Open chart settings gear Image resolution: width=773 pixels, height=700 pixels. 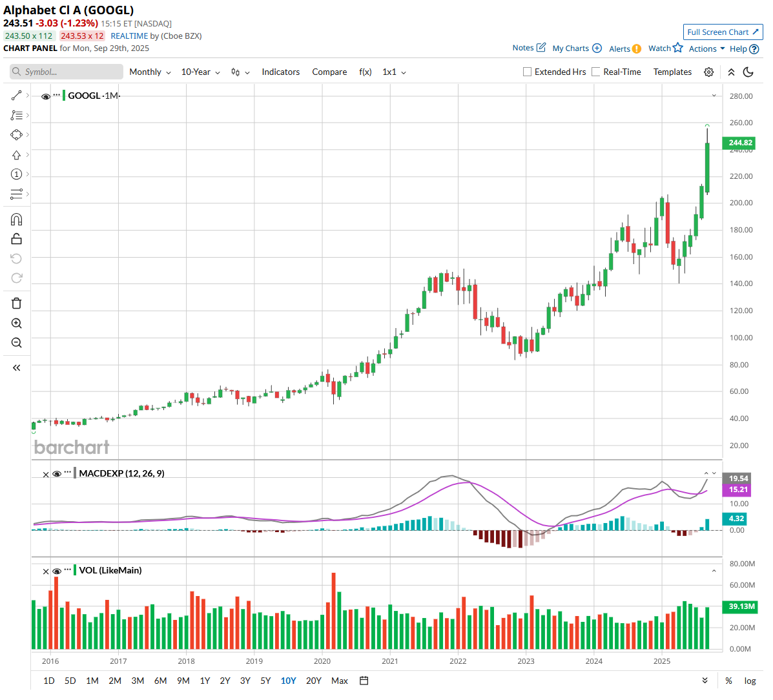[x=708, y=72]
